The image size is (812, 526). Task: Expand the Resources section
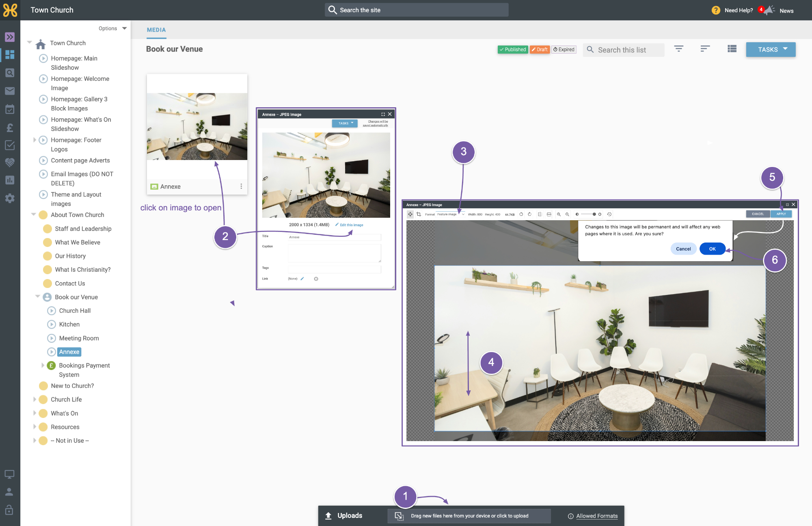click(x=35, y=427)
